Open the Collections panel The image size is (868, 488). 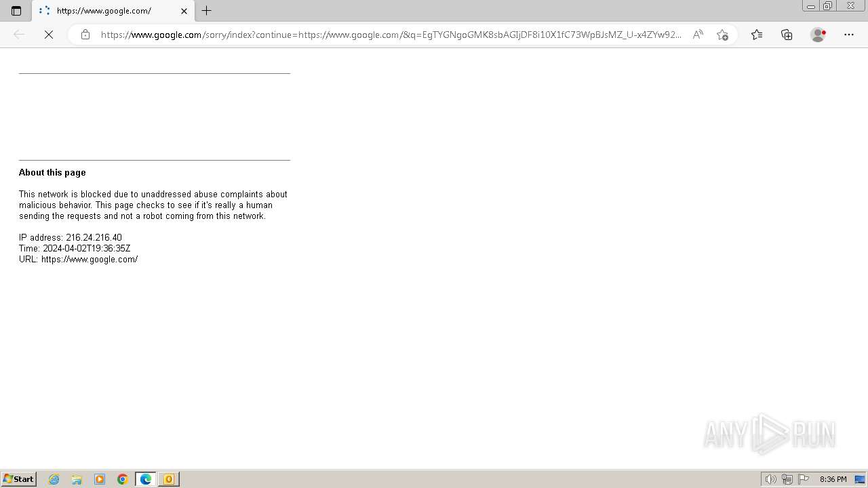pyautogui.click(x=787, y=35)
